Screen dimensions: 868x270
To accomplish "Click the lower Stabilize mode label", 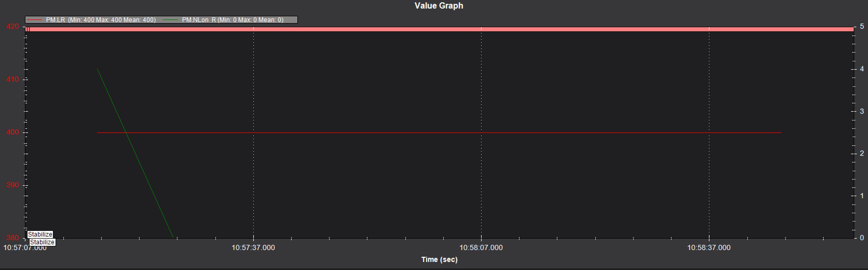I will click(x=42, y=242).
